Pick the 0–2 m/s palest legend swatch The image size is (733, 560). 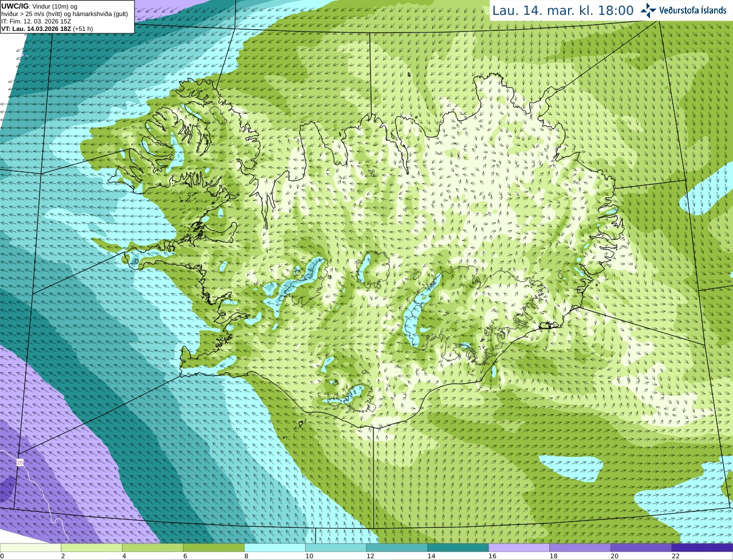30,547
